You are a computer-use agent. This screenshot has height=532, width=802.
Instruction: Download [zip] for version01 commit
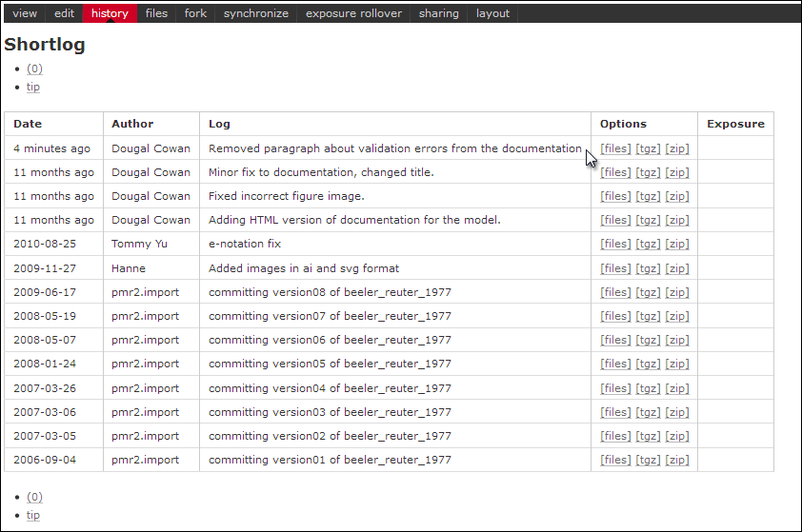(x=676, y=460)
